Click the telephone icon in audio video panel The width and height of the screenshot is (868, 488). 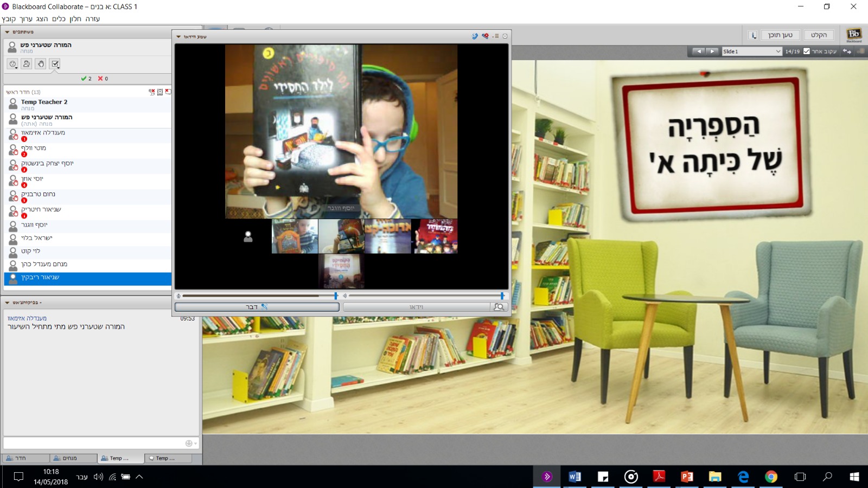(x=475, y=36)
